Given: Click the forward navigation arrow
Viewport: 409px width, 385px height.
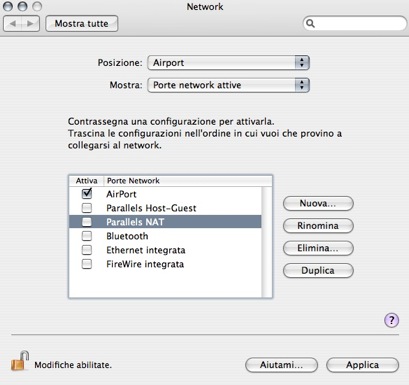Looking at the screenshot, I should (x=30, y=24).
